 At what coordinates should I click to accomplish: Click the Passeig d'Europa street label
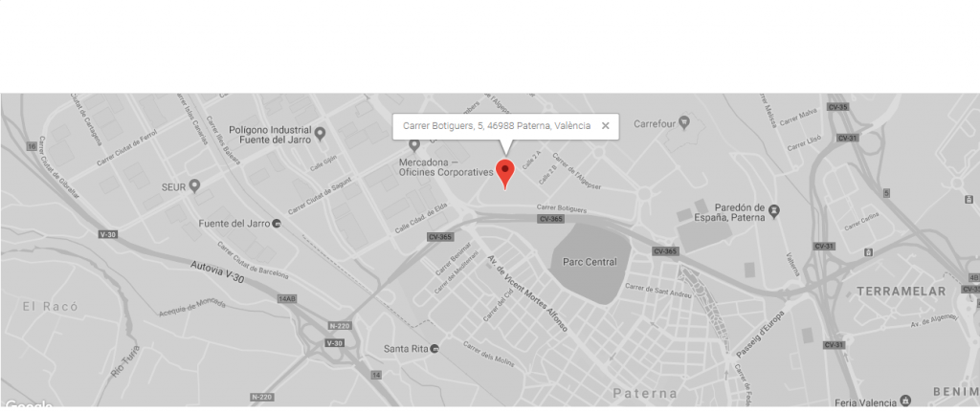click(x=759, y=333)
